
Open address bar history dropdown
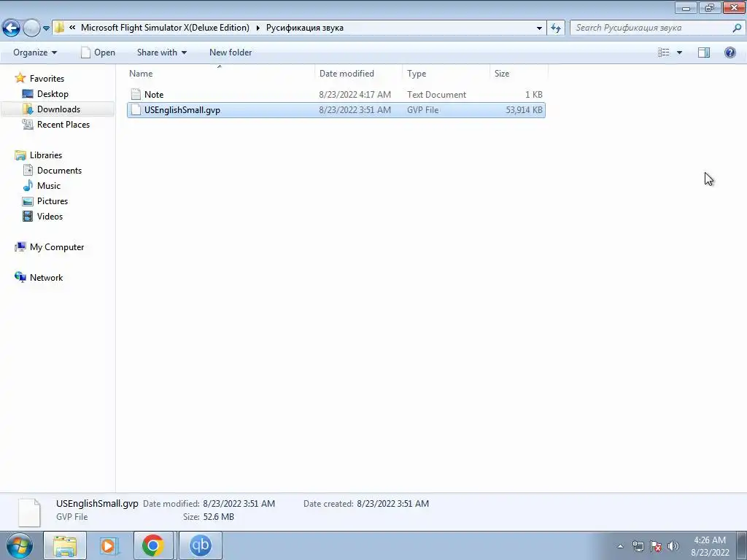point(539,28)
